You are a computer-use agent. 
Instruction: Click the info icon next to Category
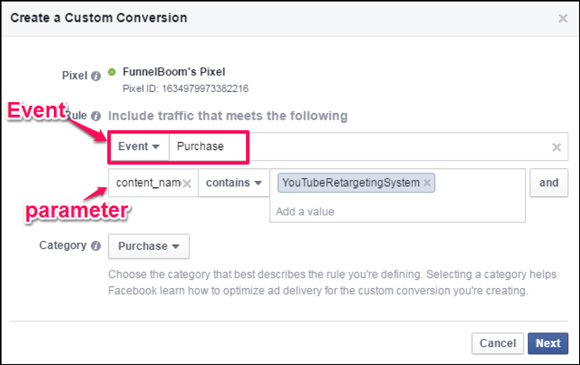click(x=96, y=246)
